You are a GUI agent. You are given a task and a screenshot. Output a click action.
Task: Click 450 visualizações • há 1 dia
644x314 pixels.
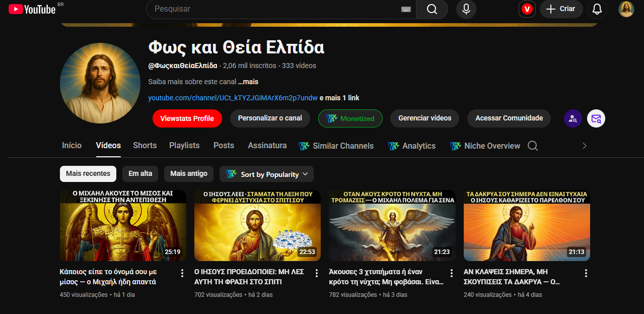[97, 295]
